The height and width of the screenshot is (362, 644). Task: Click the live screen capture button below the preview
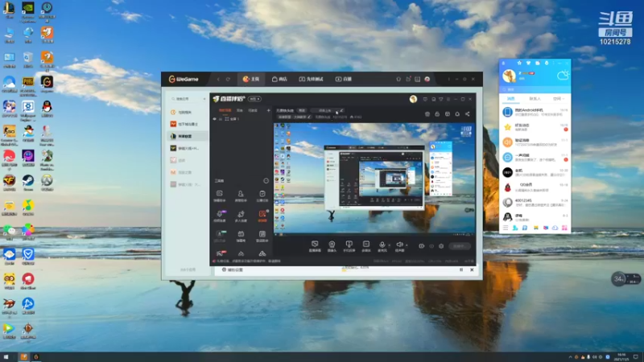point(315,246)
